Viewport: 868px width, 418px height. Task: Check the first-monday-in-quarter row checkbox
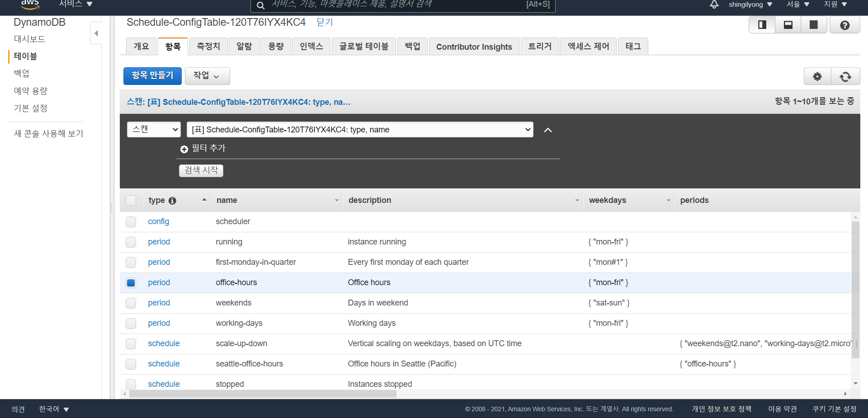(131, 263)
